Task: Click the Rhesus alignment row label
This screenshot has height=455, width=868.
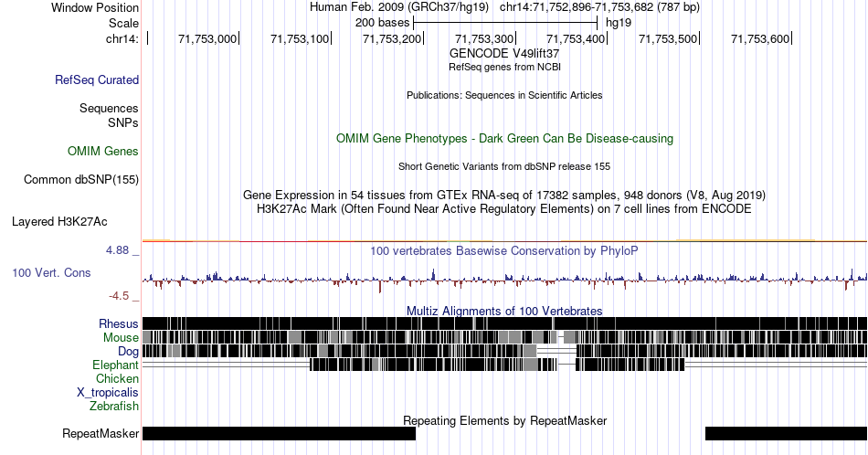Action: pos(119,323)
